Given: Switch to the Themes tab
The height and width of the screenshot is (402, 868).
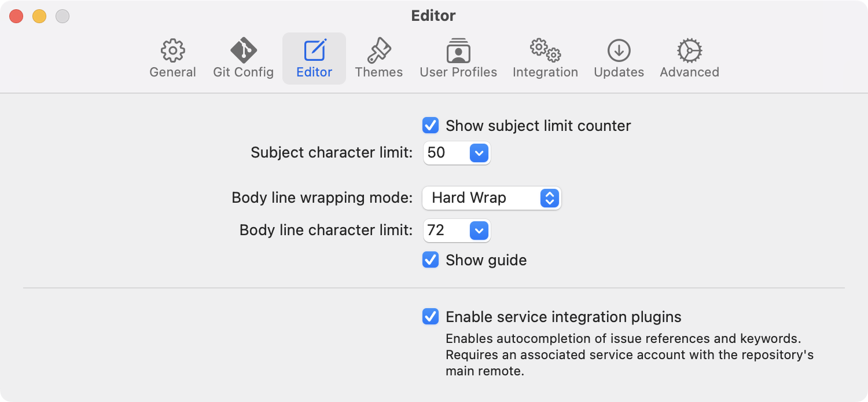Looking at the screenshot, I should point(379,58).
